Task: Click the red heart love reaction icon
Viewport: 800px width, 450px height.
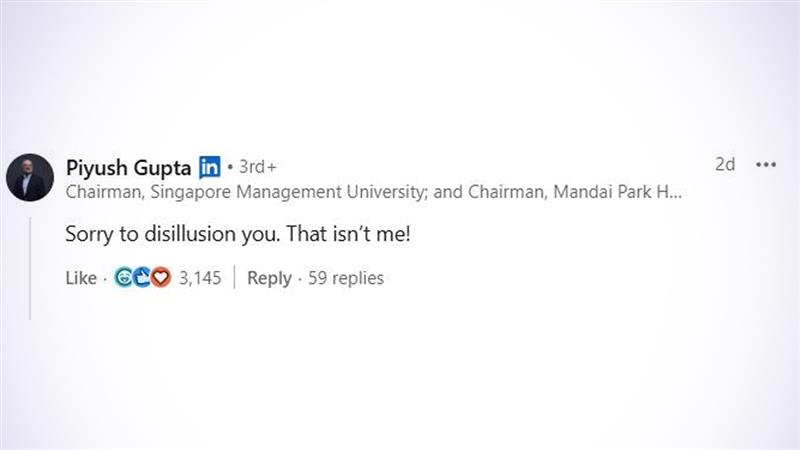Action: point(161,278)
